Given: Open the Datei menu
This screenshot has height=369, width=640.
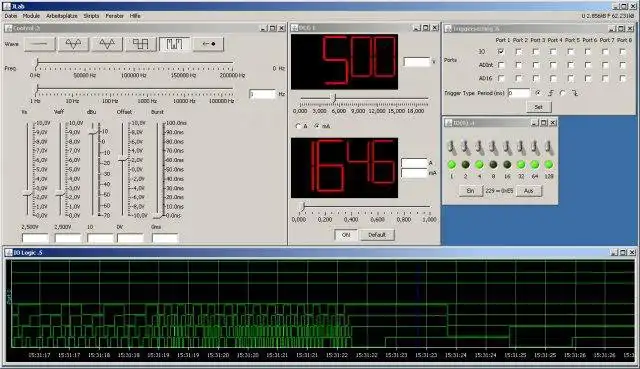Looking at the screenshot, I should click(x=11, y=16).
